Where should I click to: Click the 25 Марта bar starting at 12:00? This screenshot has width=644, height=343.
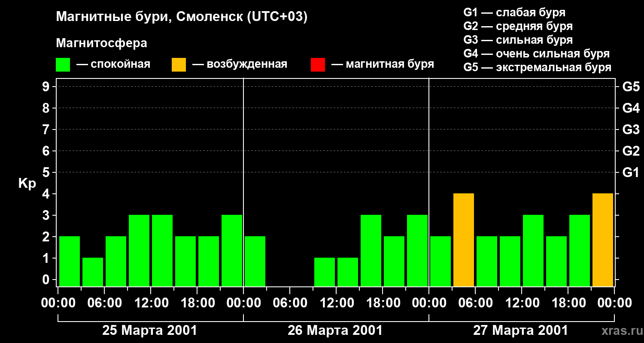[162, 250]
